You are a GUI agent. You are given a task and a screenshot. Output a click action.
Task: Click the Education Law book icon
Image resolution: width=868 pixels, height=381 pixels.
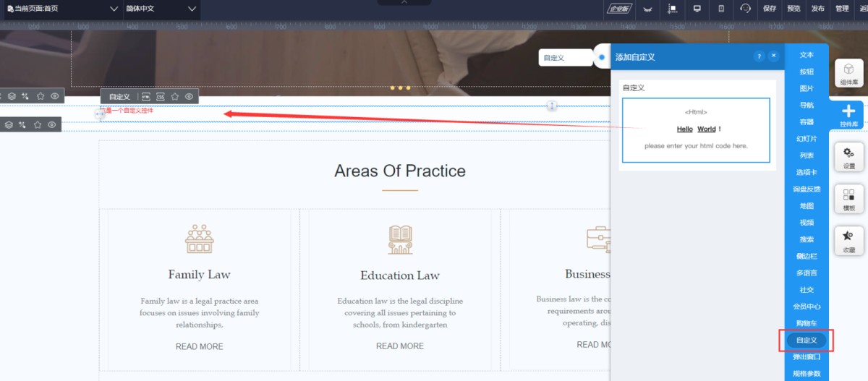pyautogui.click(x=400, y=239)
